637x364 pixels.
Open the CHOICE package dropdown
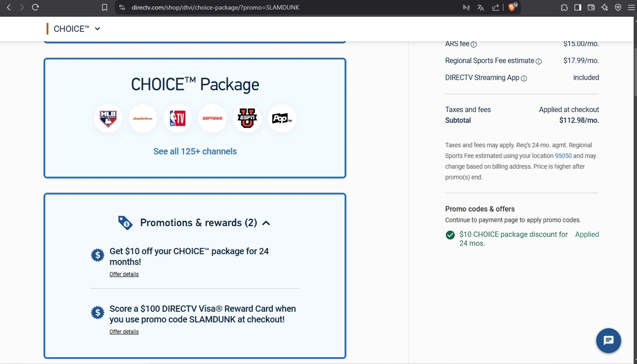[98, 29]
